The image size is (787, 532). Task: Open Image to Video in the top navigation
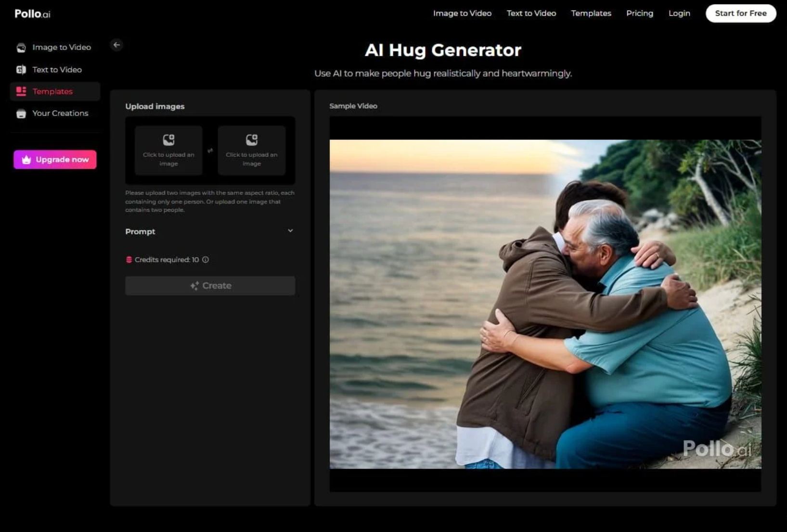pos(462,13)
